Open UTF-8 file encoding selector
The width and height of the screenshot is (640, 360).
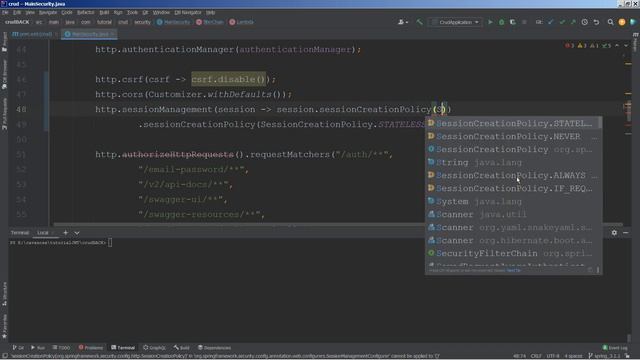click(x=553, y=356)
